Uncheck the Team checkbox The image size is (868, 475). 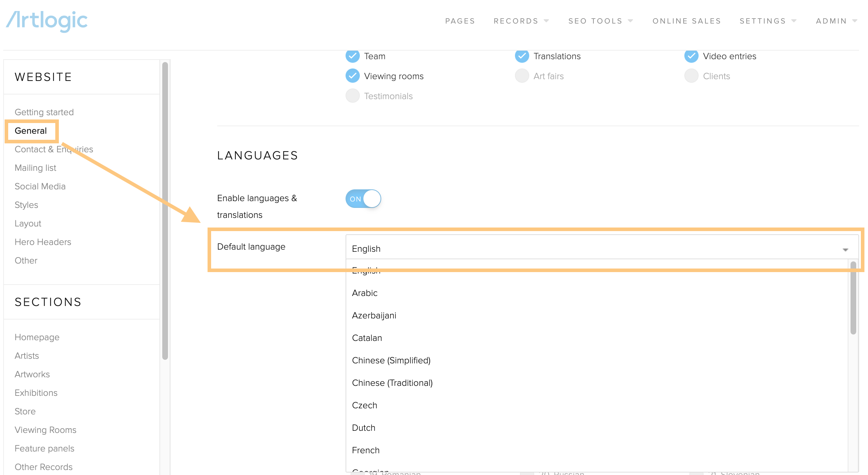click(x=352, y=56)
